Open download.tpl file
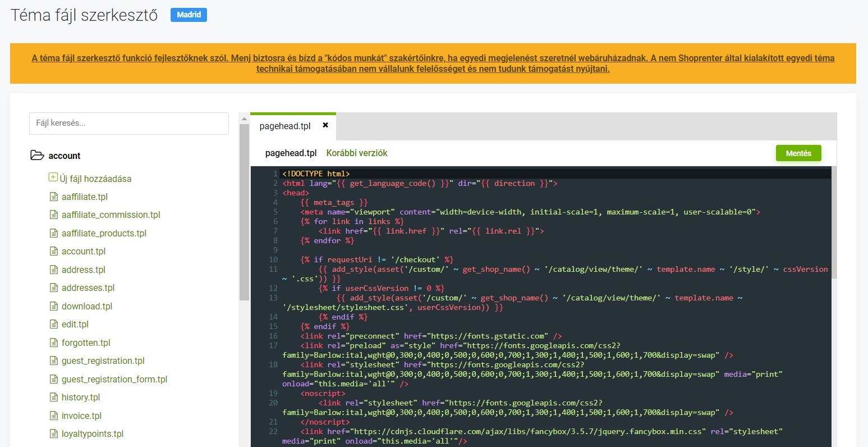This screenshot has width=868, height=447. tap(87, 306)
